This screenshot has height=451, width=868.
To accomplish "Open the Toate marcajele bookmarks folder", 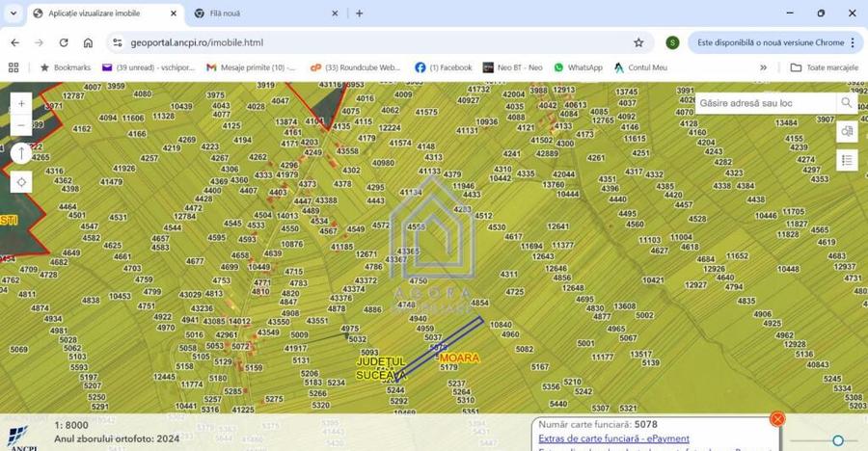I will (824, 67).
